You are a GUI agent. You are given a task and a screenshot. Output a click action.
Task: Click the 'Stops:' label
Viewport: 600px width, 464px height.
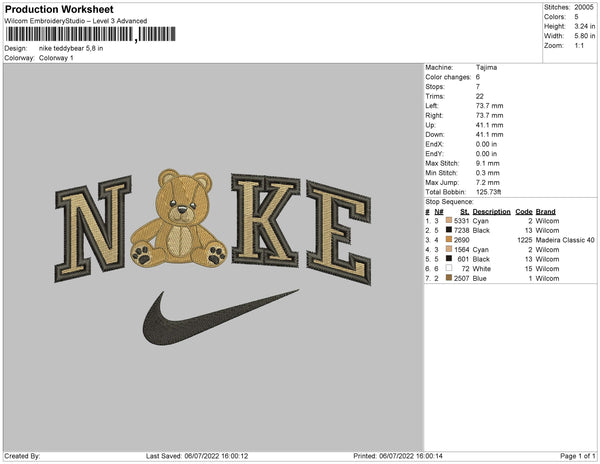click(x=435, y=86)
